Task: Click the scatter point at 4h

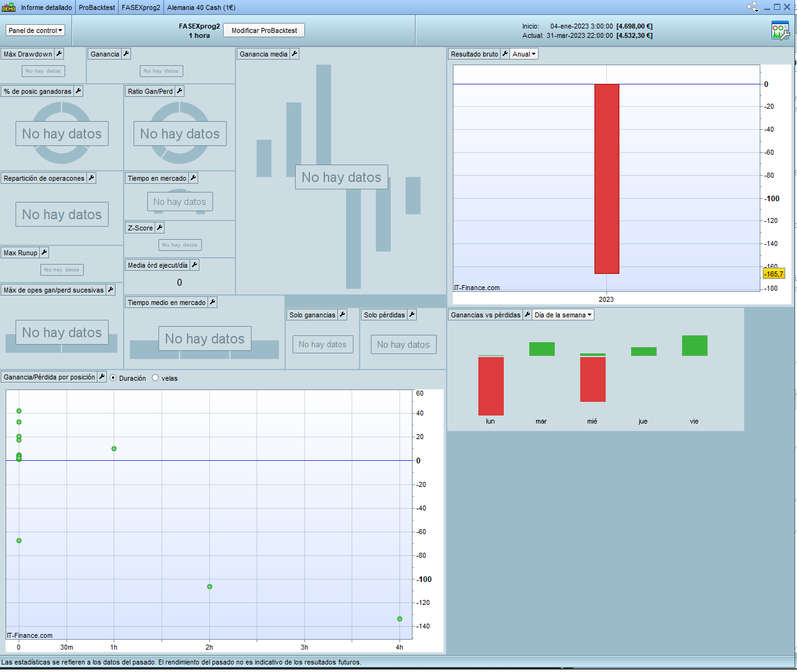Action: click(399, 619)
